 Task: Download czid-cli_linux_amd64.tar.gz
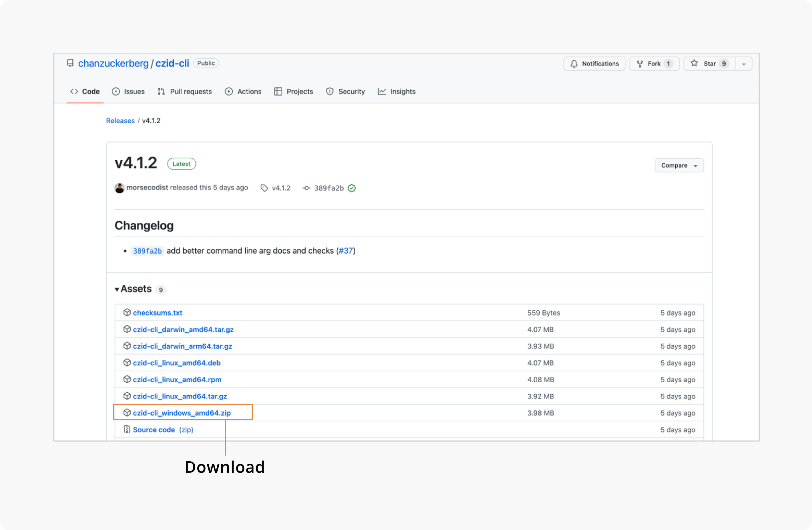(x=180, y=396)
